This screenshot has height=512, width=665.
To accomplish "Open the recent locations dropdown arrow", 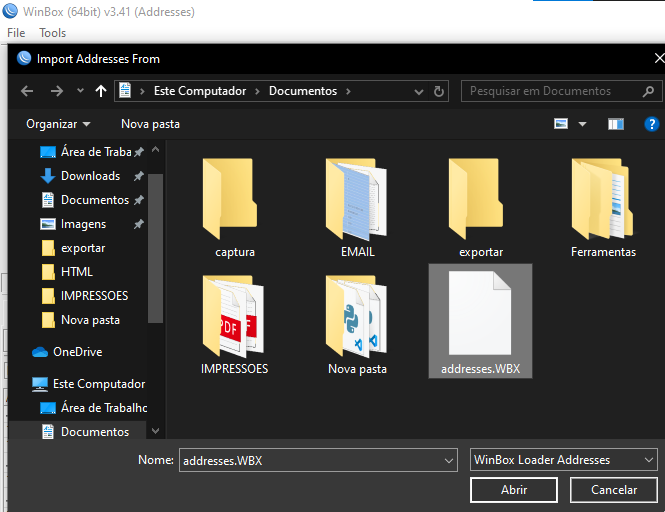I will [x=80, y=90].
